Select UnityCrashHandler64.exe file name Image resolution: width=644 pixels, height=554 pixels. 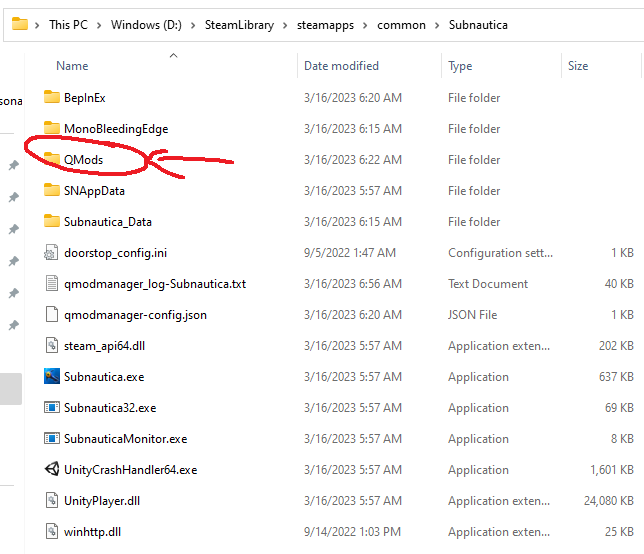131,470
